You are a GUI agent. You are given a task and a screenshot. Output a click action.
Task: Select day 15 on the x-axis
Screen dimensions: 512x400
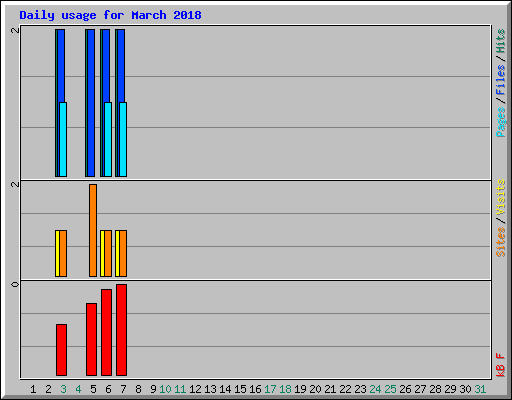coord(240,389)
